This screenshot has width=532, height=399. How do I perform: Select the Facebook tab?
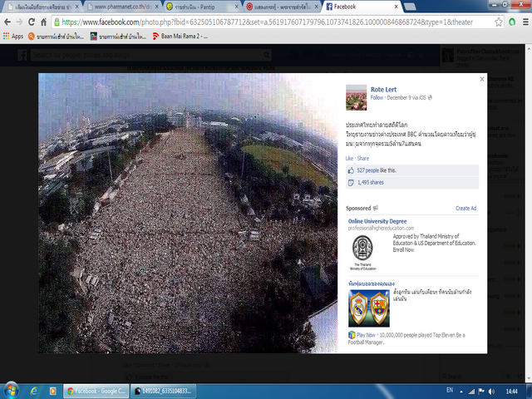click(362, 7)
